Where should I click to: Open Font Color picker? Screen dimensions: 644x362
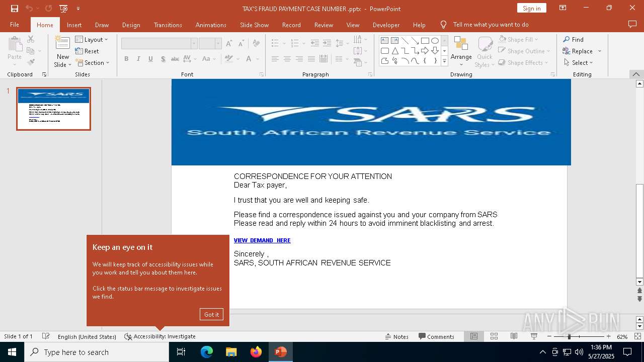pyautogui.click(x=249, y=59)
